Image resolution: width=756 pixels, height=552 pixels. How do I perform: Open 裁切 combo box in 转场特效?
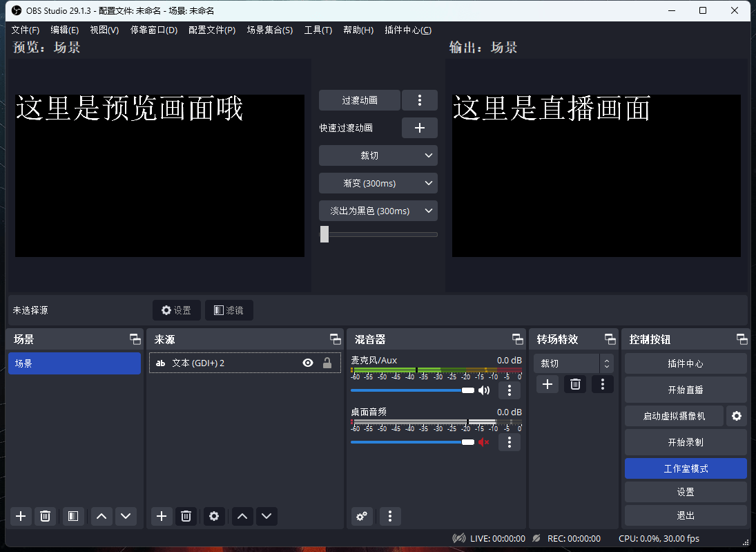(x=573, y=363)
